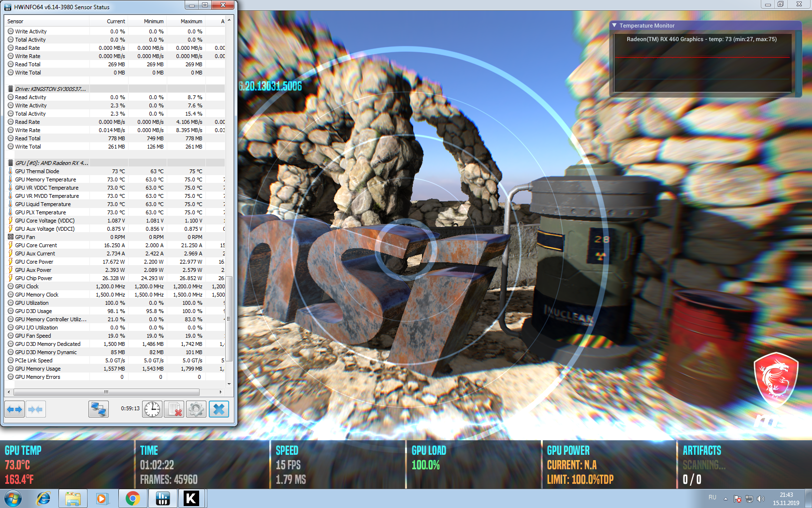Launch Internet Explorer from the taskbar

(x=43, y=498)
